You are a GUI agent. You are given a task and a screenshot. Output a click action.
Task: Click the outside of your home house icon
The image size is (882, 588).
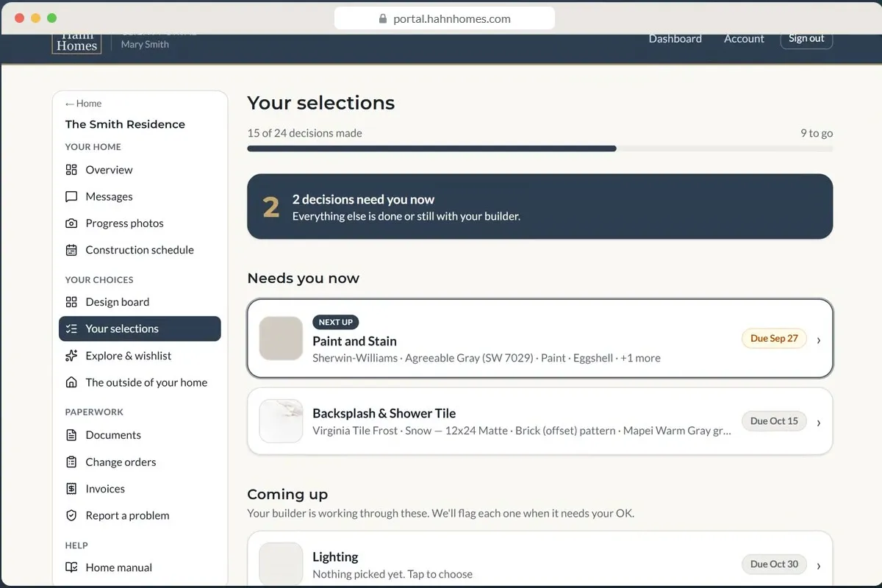coord(71,382)
